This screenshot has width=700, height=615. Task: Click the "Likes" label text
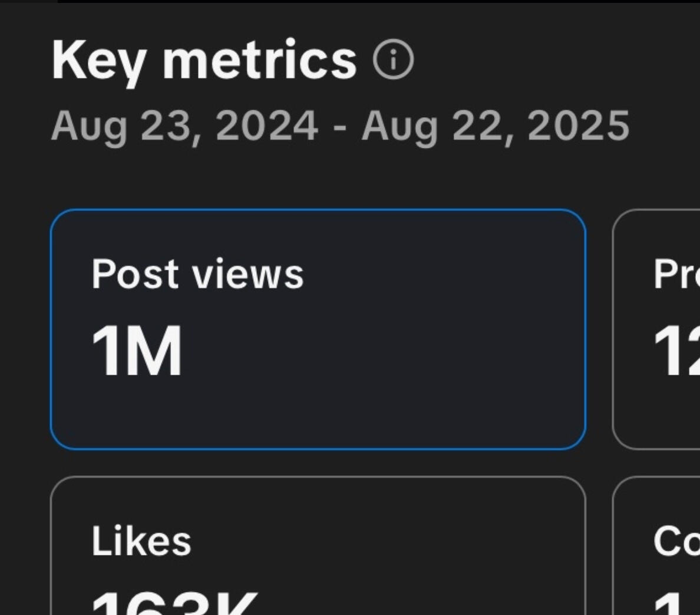point(141,542)
